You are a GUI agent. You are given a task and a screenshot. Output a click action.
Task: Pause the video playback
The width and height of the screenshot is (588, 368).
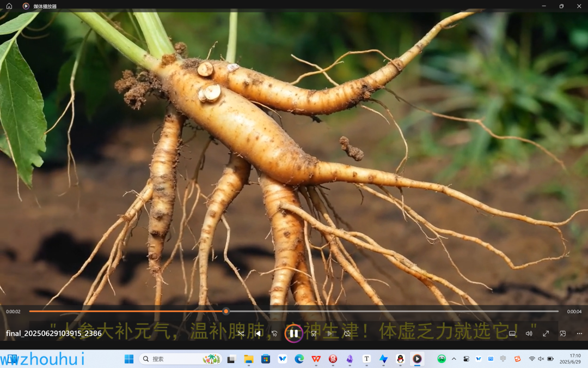tap(293, 333)
